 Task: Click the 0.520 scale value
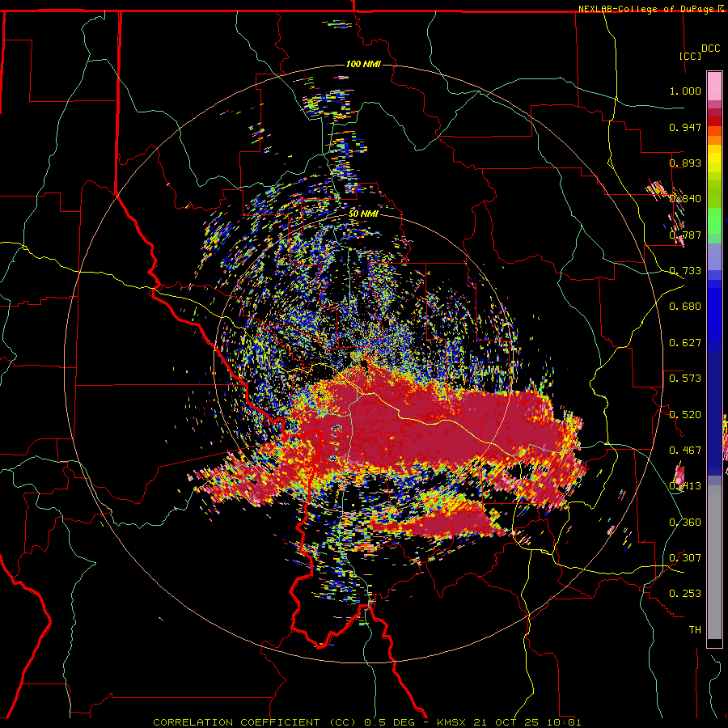685,415
